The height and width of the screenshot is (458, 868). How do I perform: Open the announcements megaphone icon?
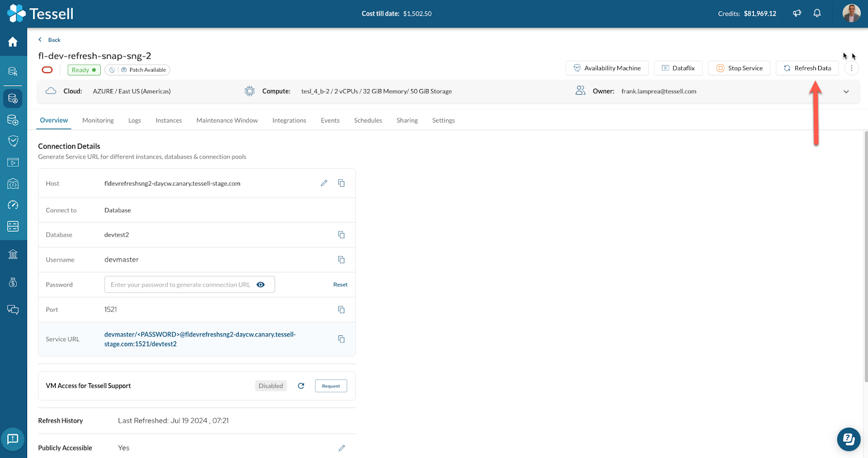(797, 14)
